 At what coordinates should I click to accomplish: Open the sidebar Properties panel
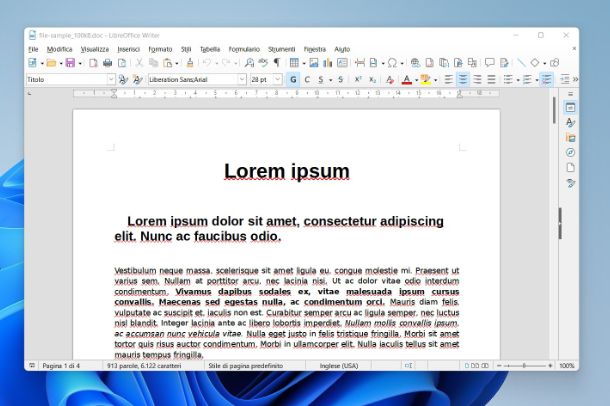point(570,108)
